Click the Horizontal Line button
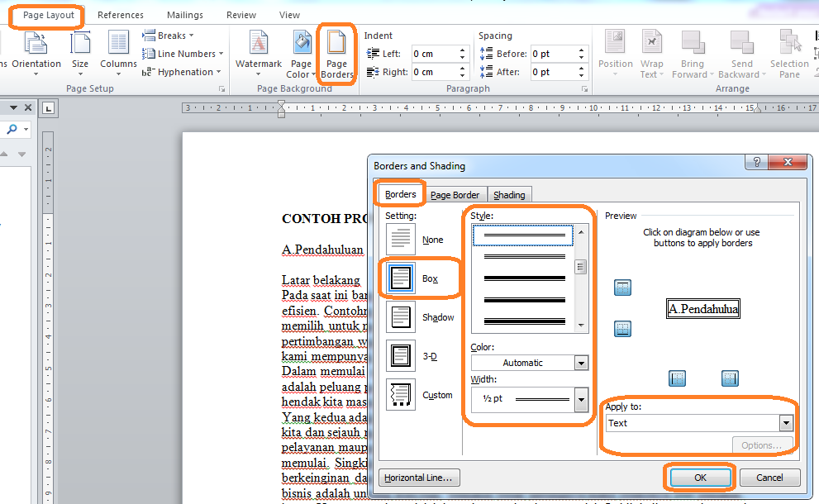Image resolution: width=819 pixels, height=504 pixels. pyautogui.click(x=419, y=478)
